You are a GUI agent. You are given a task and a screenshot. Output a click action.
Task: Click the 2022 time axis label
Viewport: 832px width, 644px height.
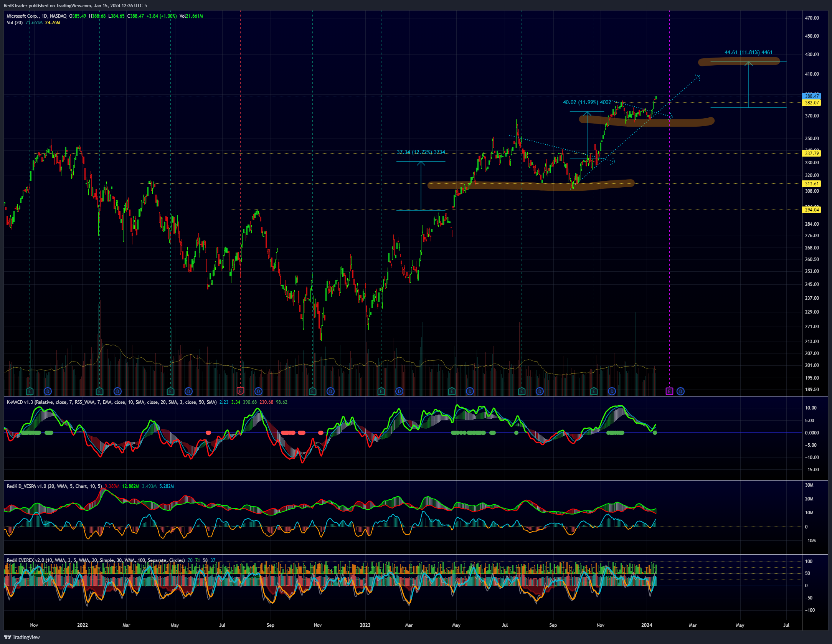(x=82, y=625)
